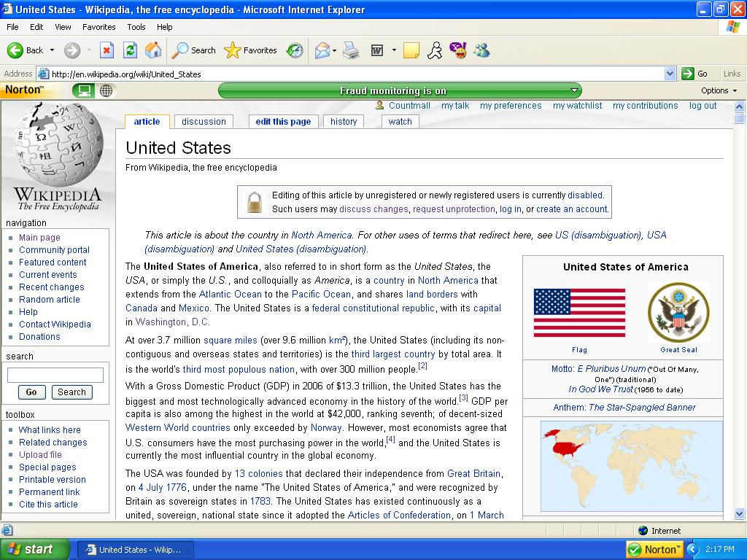Open the View menu
The image size is (747, 560).
[x=63, y=27]
